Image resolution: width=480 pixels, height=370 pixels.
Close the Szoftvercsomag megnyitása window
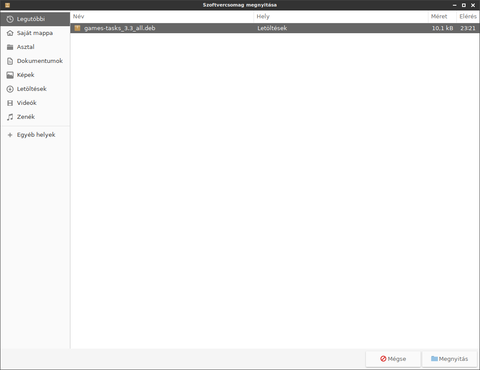pos(473,5)
